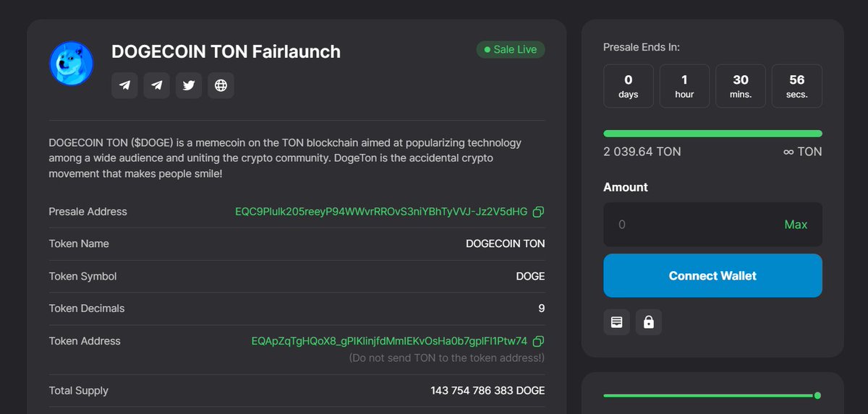
Task: Click the DOGECOIN TON description paragraph
Action: 285,158
